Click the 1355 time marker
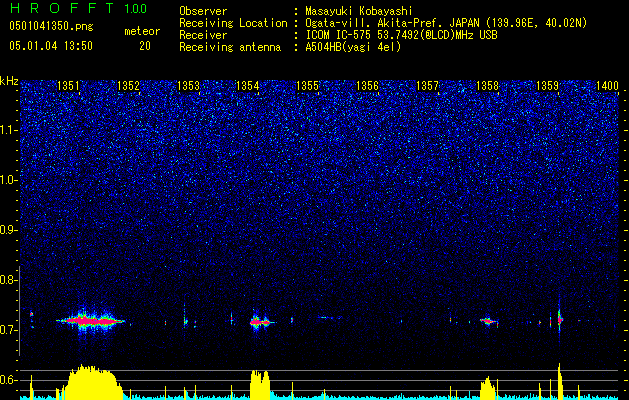 (308, 86)
